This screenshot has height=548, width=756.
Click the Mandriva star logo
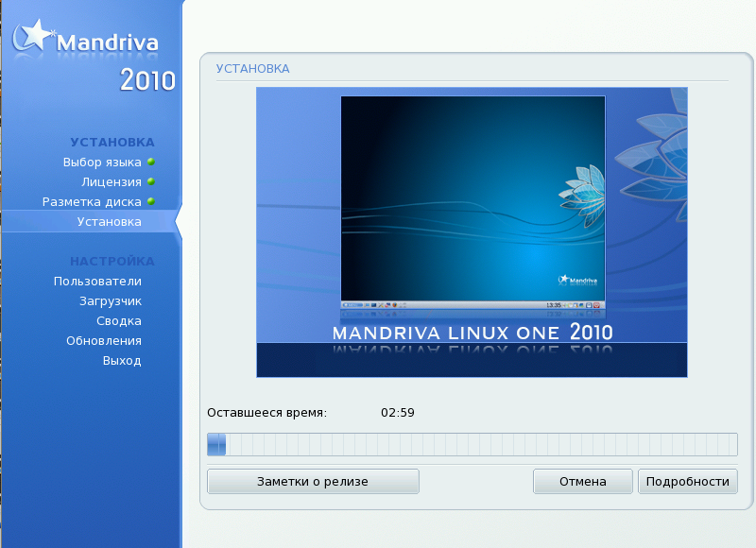(32, 35)
